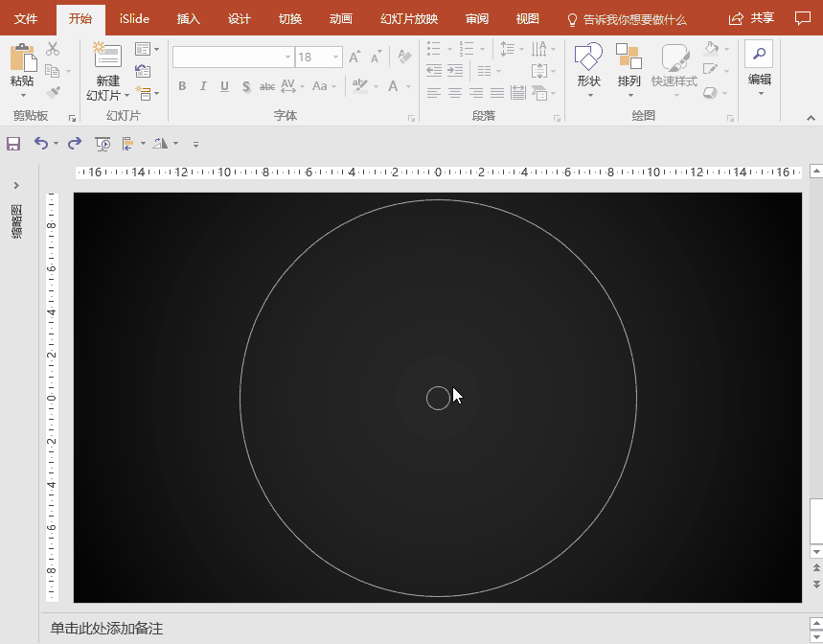823x644 pixels.
Task: Toggle italic text style
Action: pos(203,86)
